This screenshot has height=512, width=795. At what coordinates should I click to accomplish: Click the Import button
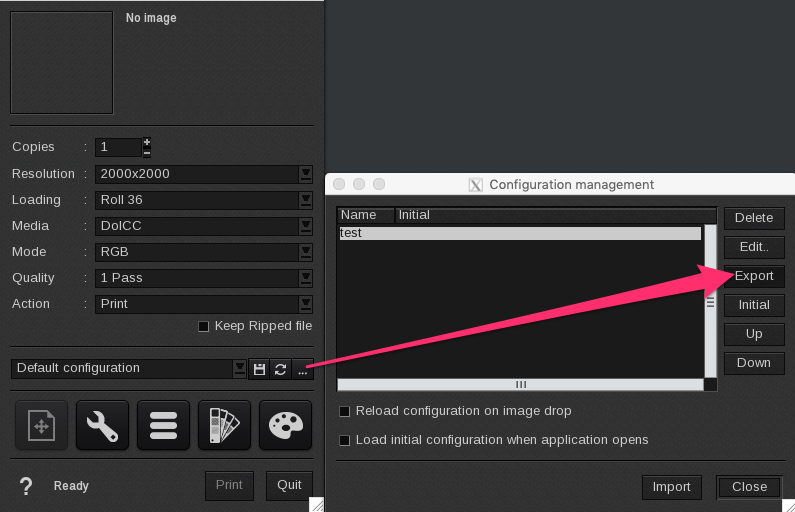671,487
